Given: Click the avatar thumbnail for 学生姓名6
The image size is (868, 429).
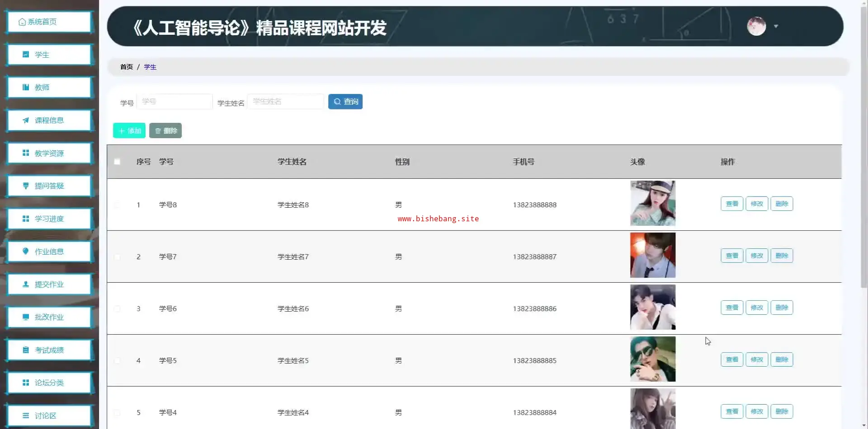Looking at the screenshot, I should click(x=653, y=307).
